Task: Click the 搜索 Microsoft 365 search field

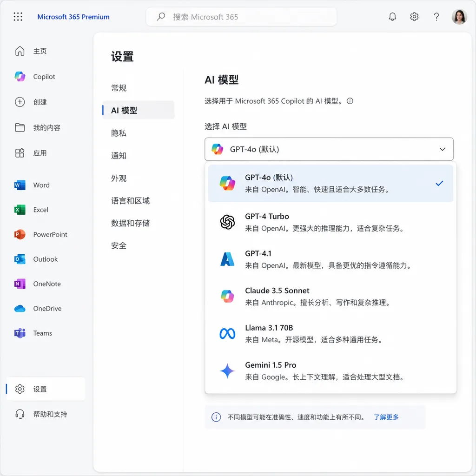Action: [x=241, y=17]
